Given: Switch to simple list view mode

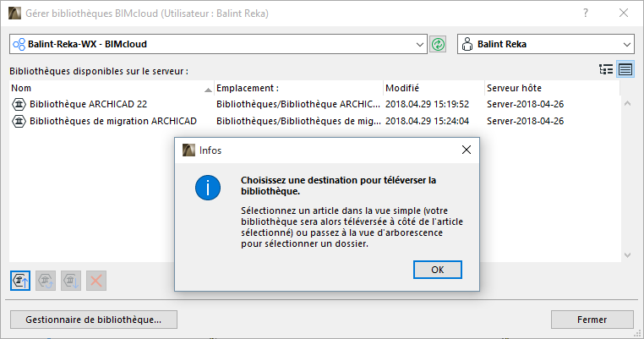Looking at the screenshot, I should 625,69.
